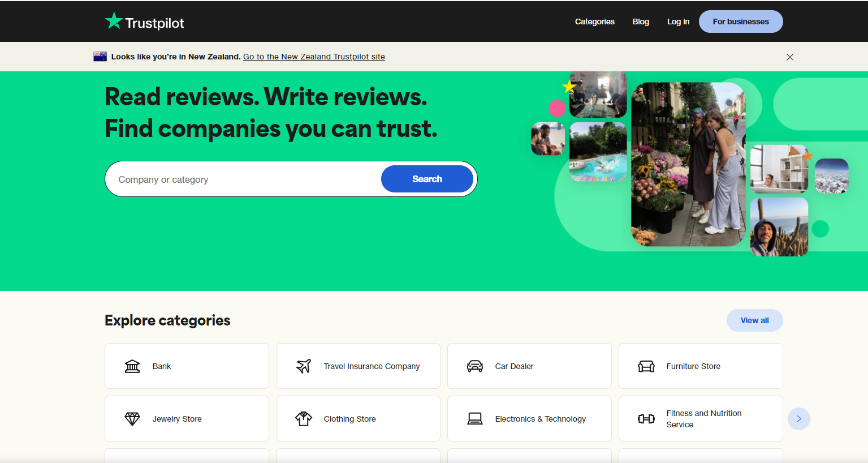Image resolution: width=868 pixels, height=463 pixels.
Task: Click the Travel Insurance airplane icon
Action: point(304,366)
